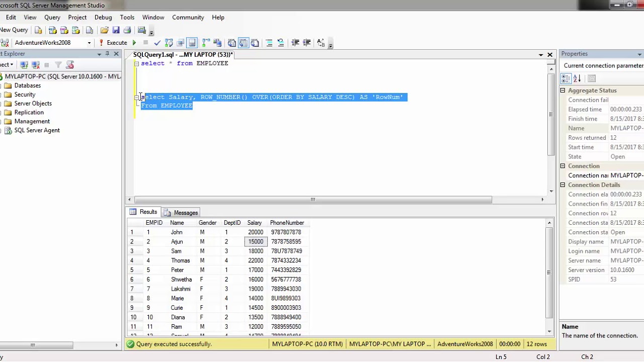Image resolution: width=644 pixels, height=362 pixels.
Task: Open the Activity Monitor toolbar icon
Action: click(x=142, y=30)
